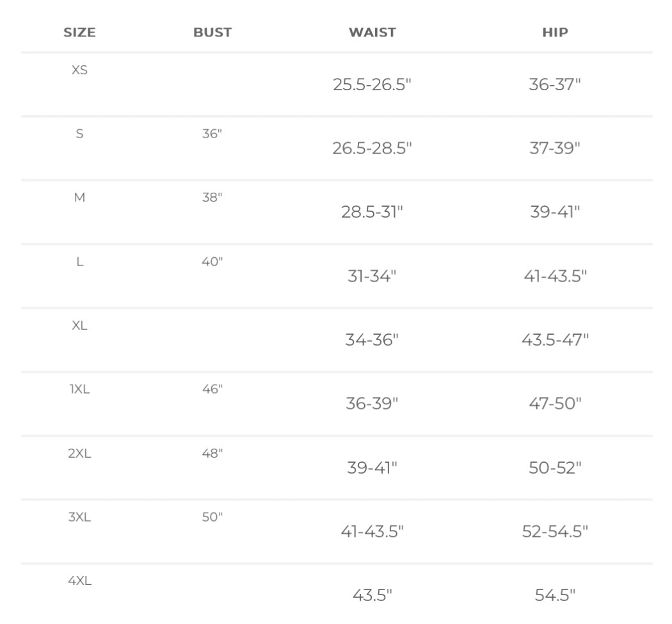Click the 3XL size label

coord(79,517)
